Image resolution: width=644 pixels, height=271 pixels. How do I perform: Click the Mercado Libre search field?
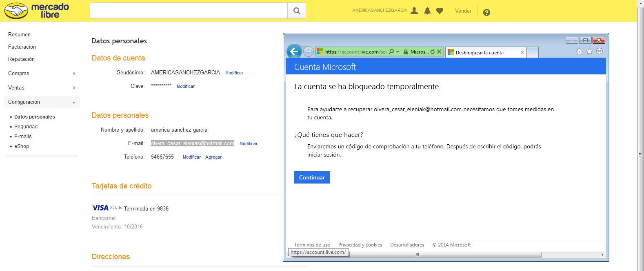pos(189,11)
